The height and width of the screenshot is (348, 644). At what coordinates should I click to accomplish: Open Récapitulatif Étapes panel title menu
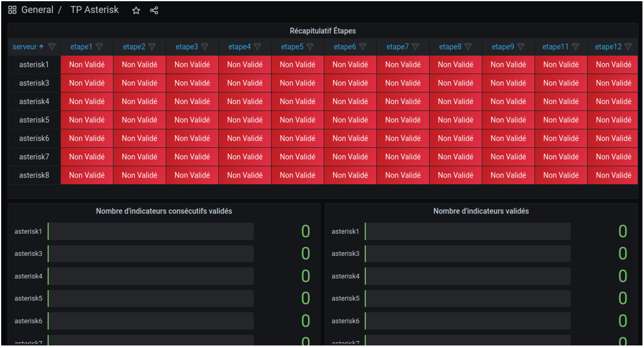[x=322, y=31]
